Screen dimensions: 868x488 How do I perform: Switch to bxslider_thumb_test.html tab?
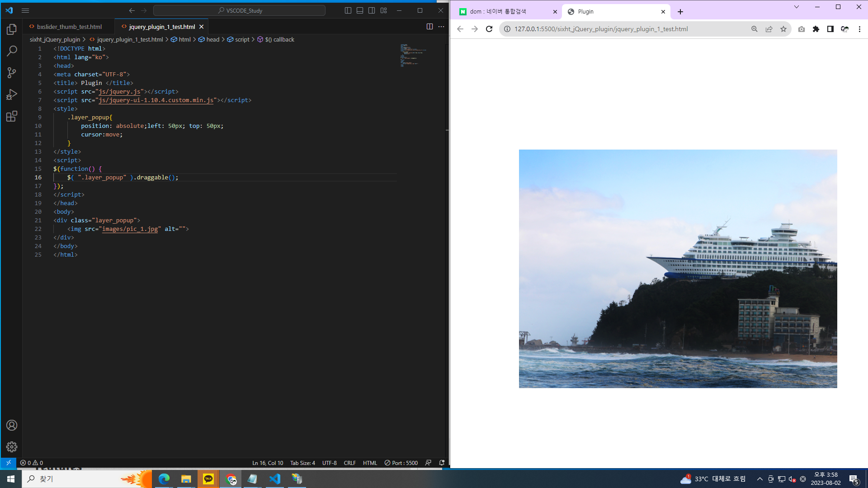(69, 27)
